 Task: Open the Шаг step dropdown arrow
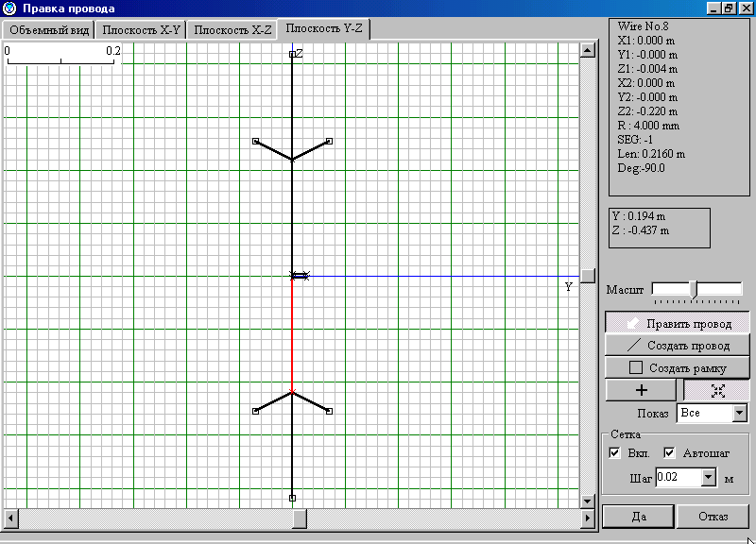point(708,477)
